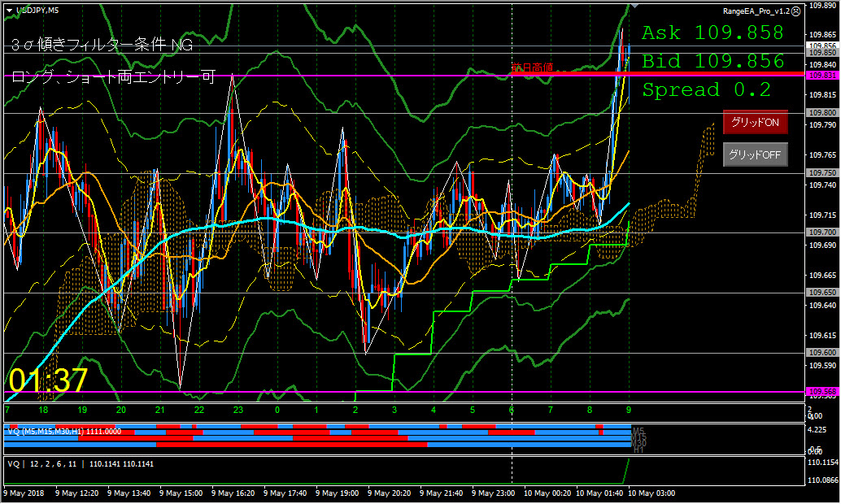Click the 9 May 12:20 time label
The image size is (841, 504).
[x=76, y=493]
